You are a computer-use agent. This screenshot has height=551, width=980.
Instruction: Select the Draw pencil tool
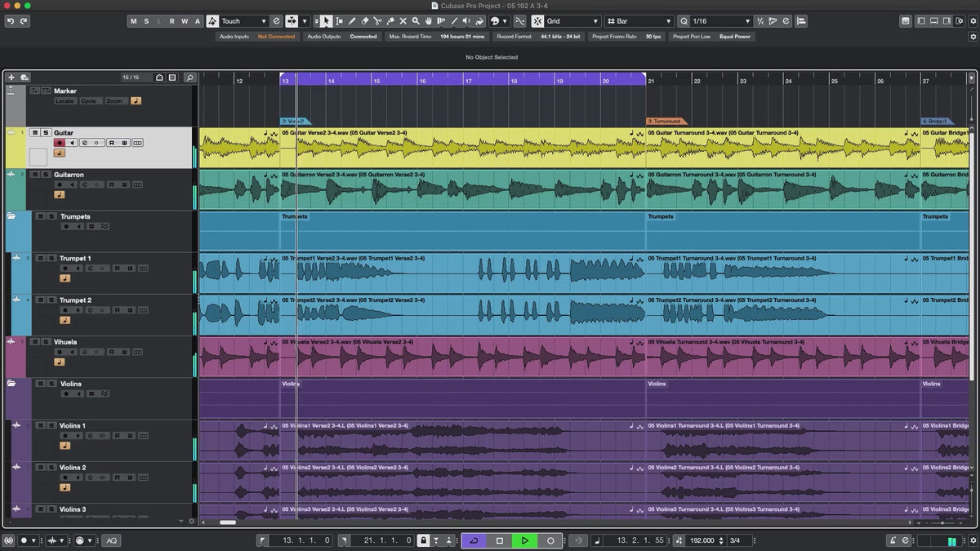click(x=352, y=21)
